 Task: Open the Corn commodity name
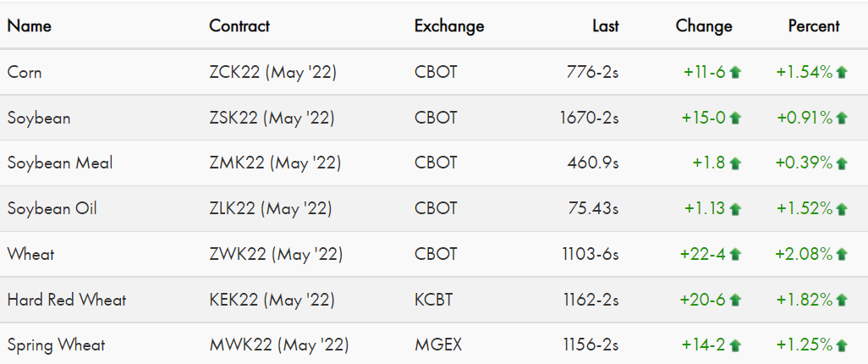(x=25, y=72)
